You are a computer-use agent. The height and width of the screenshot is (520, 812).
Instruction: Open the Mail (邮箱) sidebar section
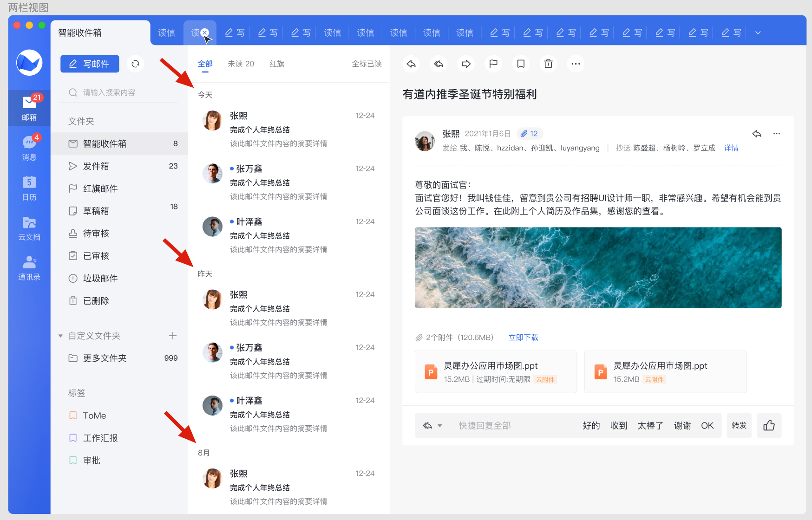29,108
